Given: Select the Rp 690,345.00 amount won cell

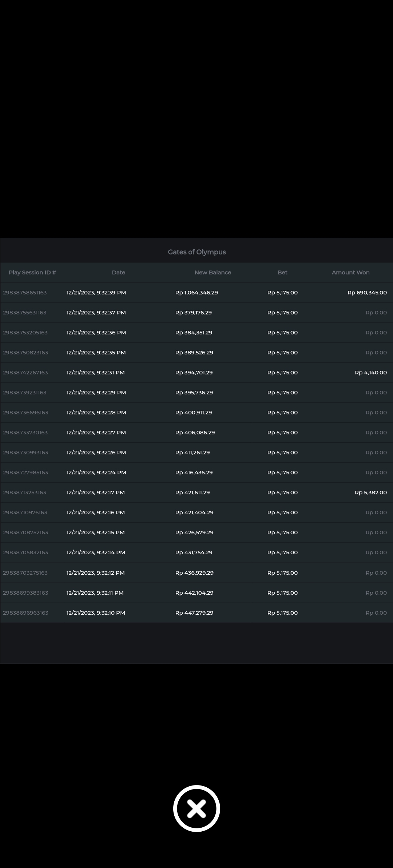Looking at the screenshot, I should (367, 293).
